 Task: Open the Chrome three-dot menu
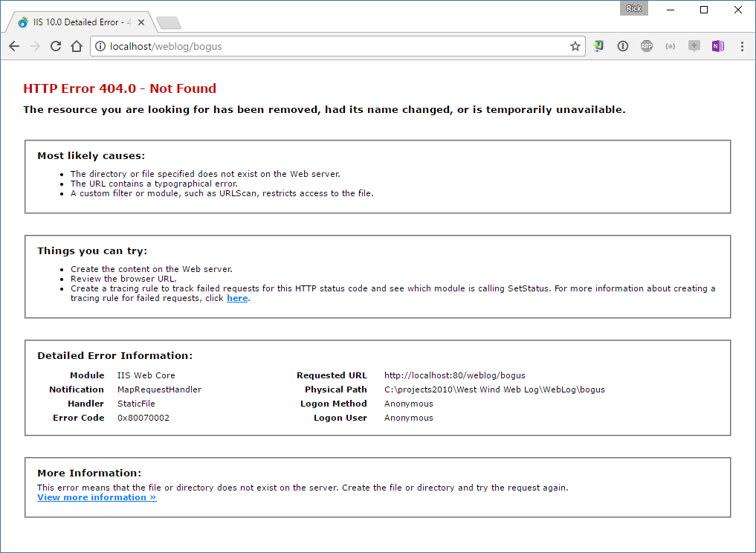coord(742,46)
